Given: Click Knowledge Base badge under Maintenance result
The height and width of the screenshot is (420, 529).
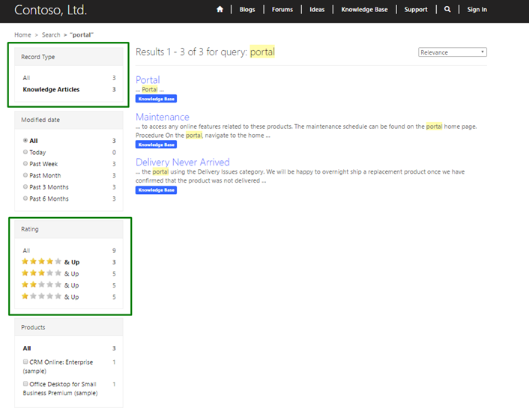Looking at the screenshot, I should [156, 144].
